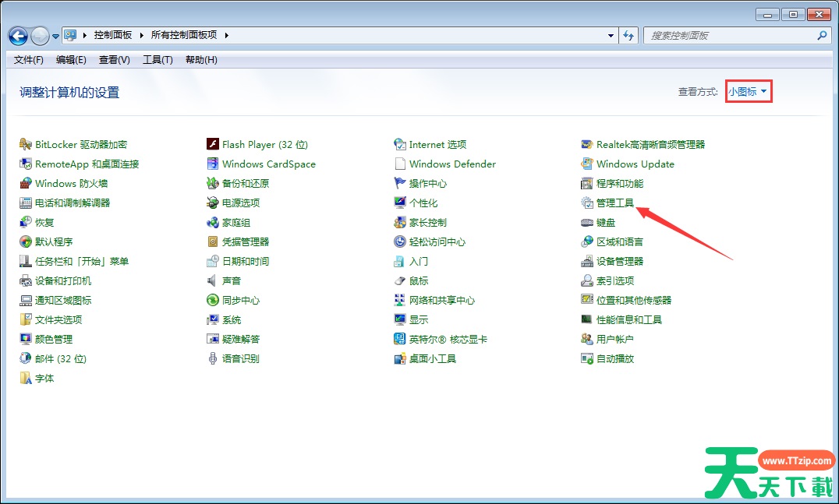Expand the 小图标 view mode dropdown
Screen dimensions: 839x504
click(749, 92)
